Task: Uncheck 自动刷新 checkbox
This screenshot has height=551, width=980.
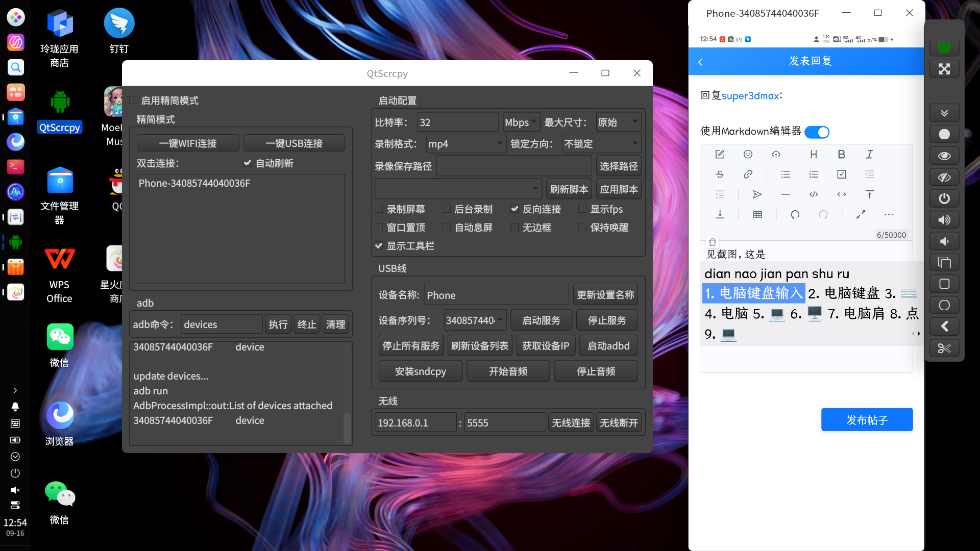Action: 248,163
